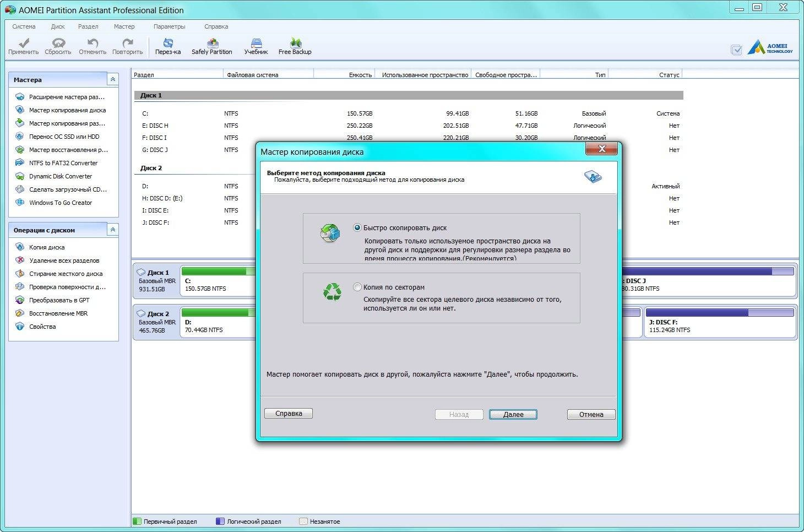Open Мастер восстановления раздела wizard

click(x=68, y=150)
